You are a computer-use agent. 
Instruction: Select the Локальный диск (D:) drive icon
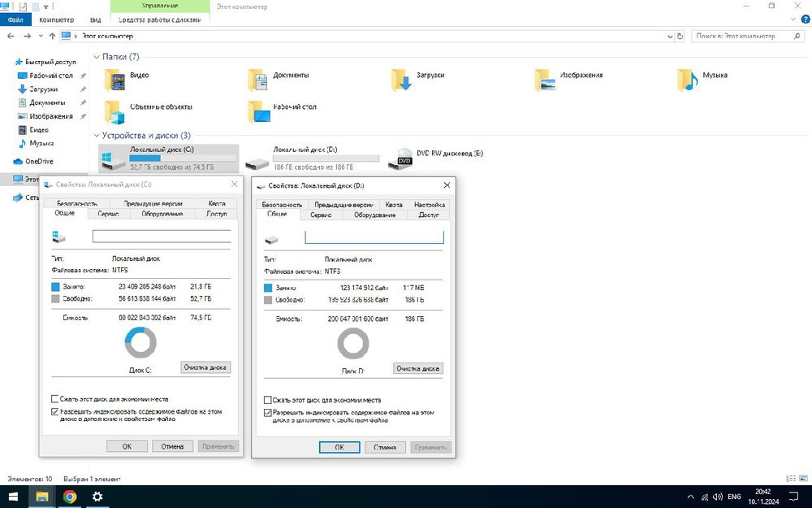(257, 164)
